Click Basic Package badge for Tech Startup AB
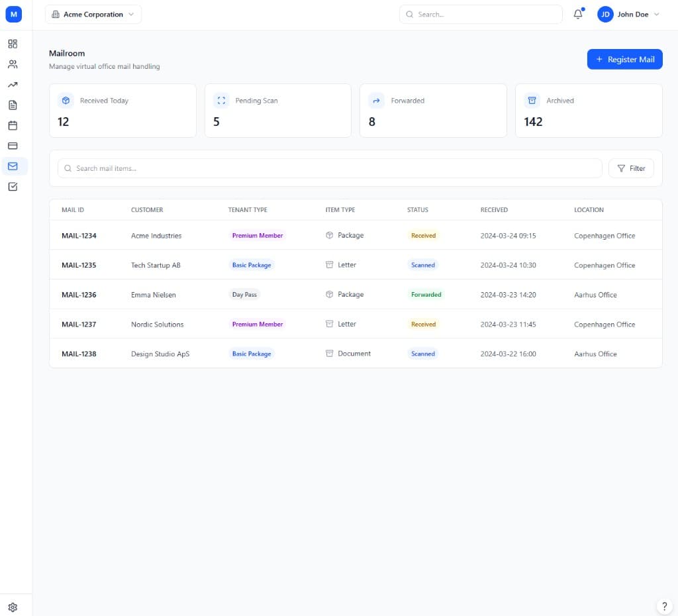Screen dimensions: 678x616 coord(252,265)
